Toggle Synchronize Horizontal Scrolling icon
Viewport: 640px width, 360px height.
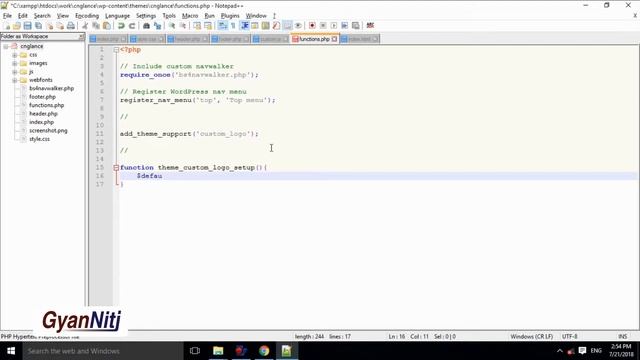[208, 26]
